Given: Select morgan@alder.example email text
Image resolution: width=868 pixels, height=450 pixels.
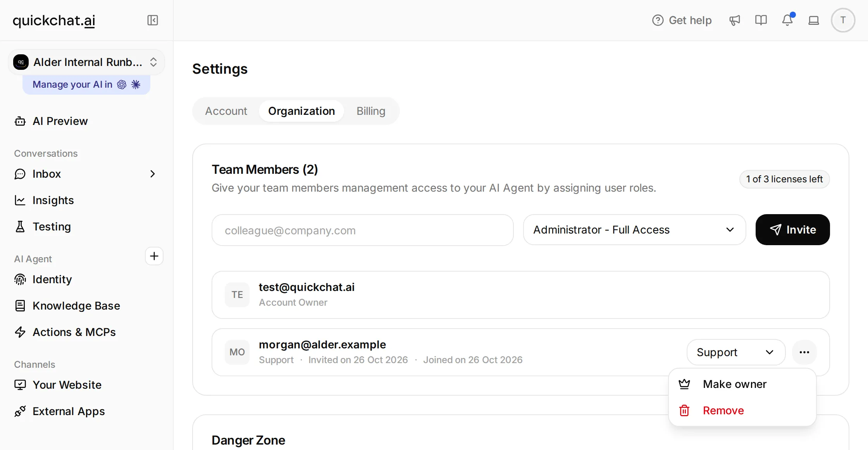Looking at the screenshot, I should click(322, 344).
